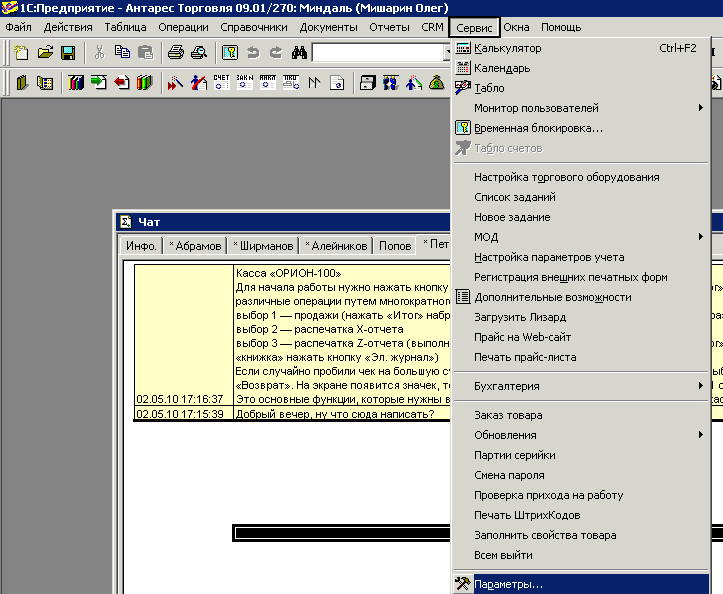Search using the binoculars icon

(x=299, y=53)
